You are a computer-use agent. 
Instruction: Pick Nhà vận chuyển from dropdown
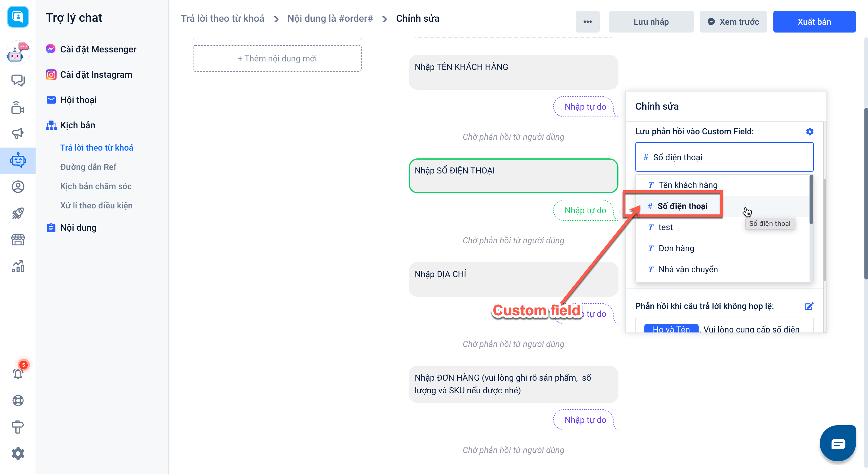tap(687, 269)
